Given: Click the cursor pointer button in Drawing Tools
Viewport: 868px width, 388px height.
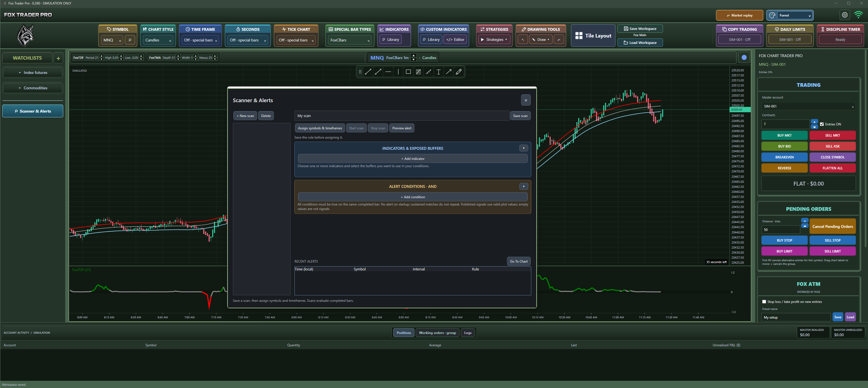Looking at the screenshot, I should (x=523, y=39).
